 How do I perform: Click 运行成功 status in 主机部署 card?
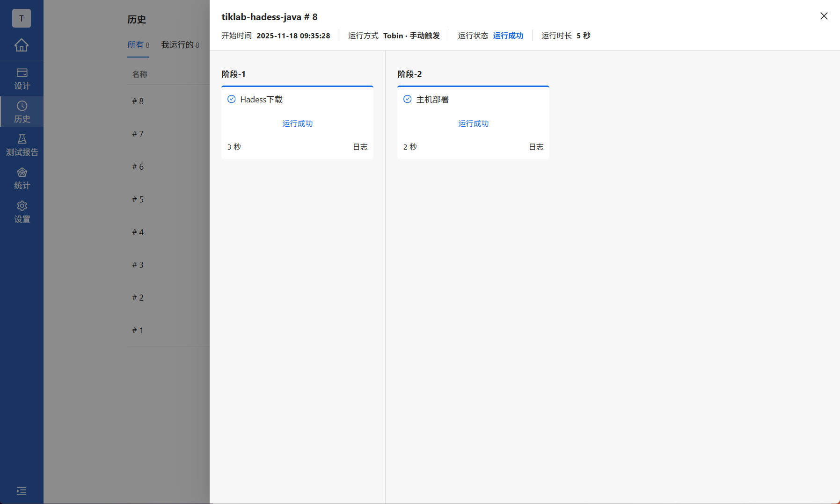tap(474, 123)
